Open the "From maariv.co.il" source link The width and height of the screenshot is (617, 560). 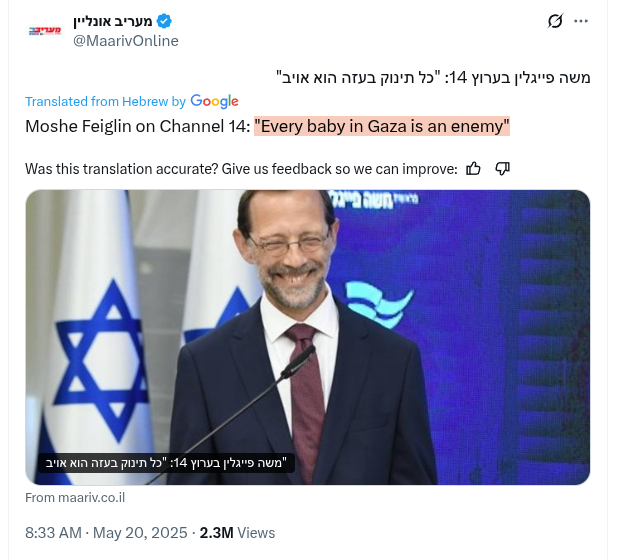pos(75,497)
